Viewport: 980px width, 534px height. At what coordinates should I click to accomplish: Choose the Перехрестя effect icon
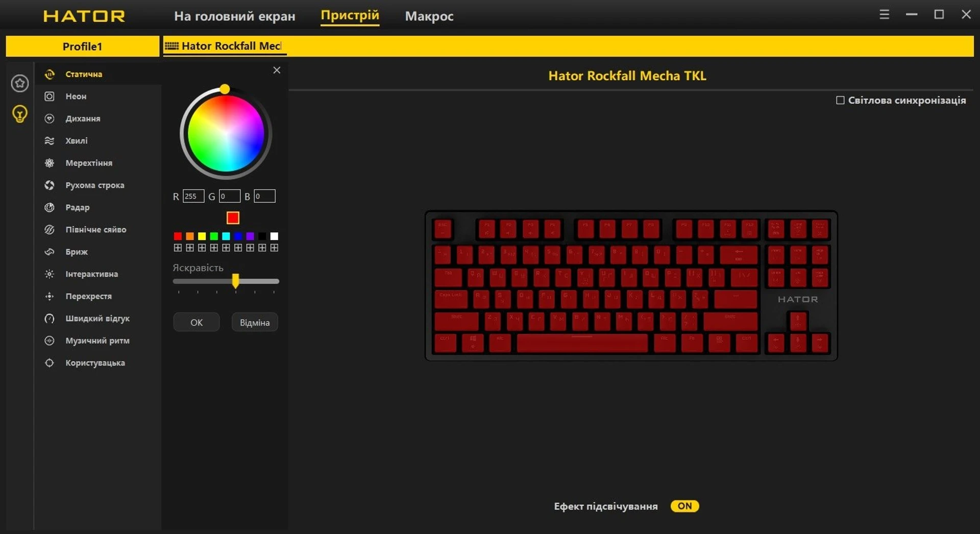pyautogui.click(x=50, y=296)
